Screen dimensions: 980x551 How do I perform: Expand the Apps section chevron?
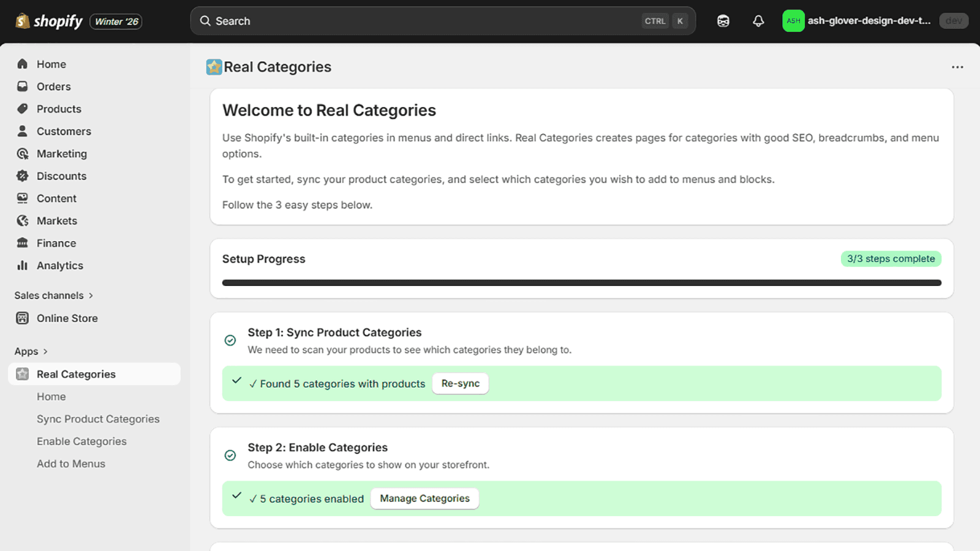[x=45, y=351]
